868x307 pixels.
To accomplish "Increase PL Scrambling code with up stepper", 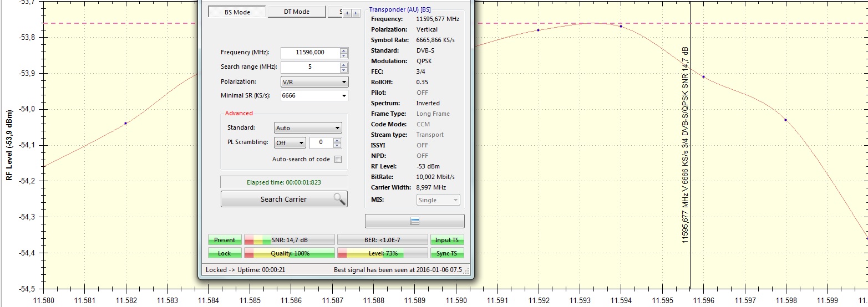I will pos(337,140).
